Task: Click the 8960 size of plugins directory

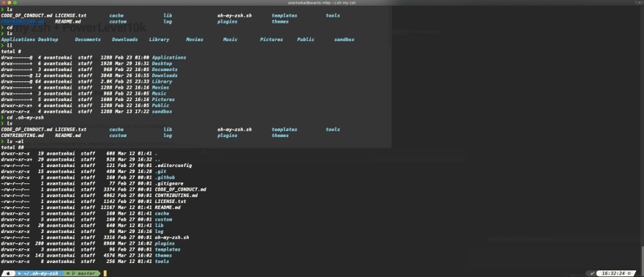Action: click(110, 243)
